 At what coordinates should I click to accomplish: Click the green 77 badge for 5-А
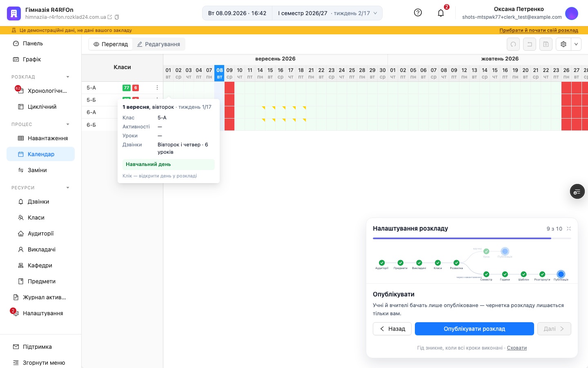127,88
